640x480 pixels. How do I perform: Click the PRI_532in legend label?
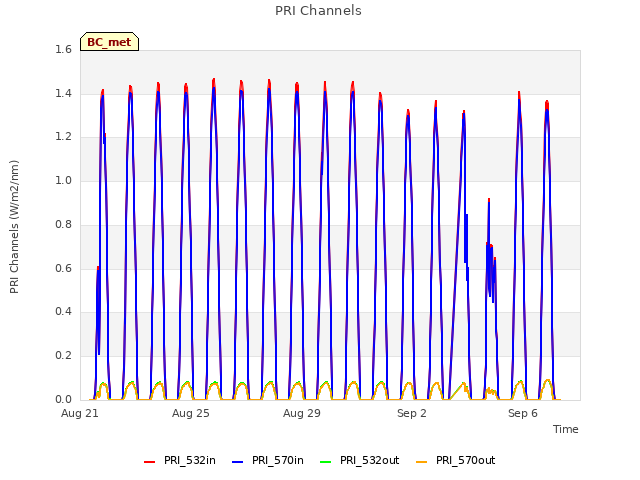[x=190, y=460]
